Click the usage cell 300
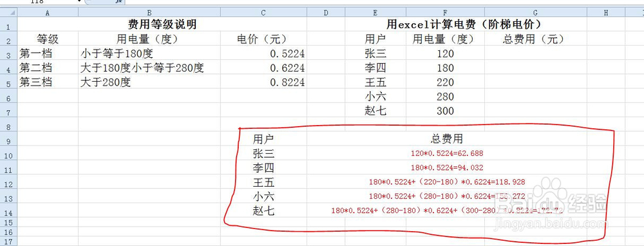This screenshot has height=246, width=644. pyautogui.click(x=445, y=111)
